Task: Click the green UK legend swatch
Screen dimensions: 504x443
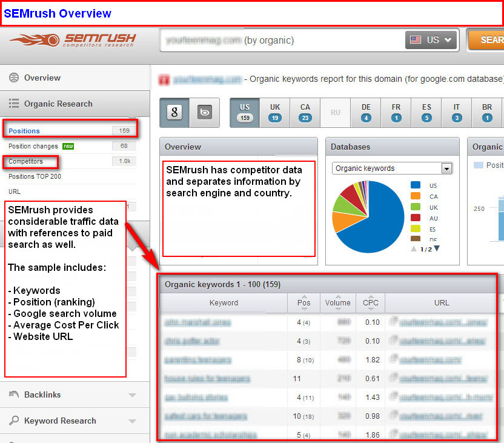Action: pos(416,207)
